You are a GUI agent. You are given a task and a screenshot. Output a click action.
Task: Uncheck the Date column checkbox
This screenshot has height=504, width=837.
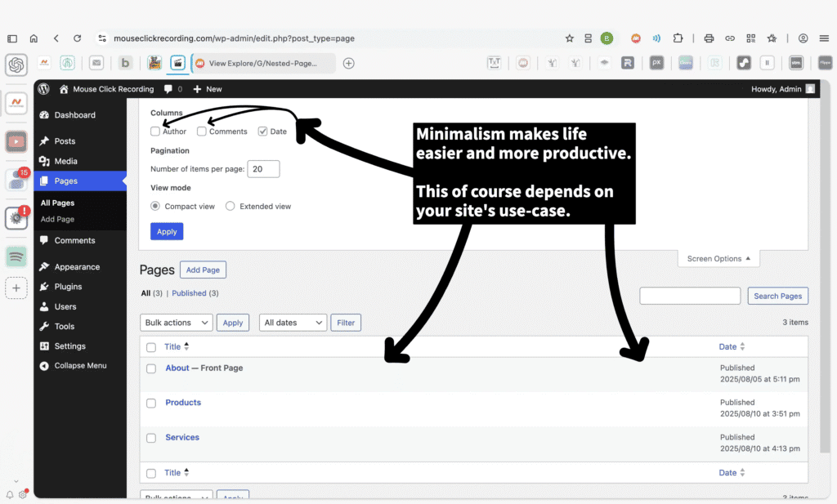pos(262,132)
